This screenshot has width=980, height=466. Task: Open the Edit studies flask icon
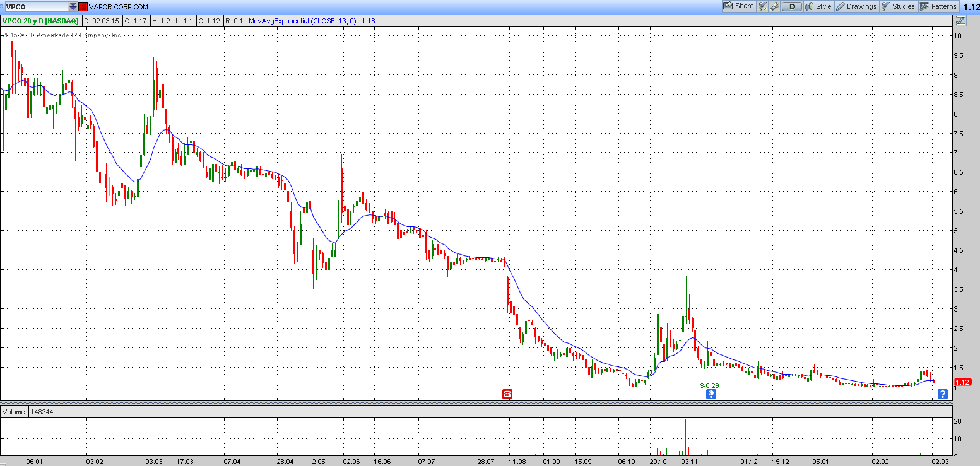tap(762, 6)
